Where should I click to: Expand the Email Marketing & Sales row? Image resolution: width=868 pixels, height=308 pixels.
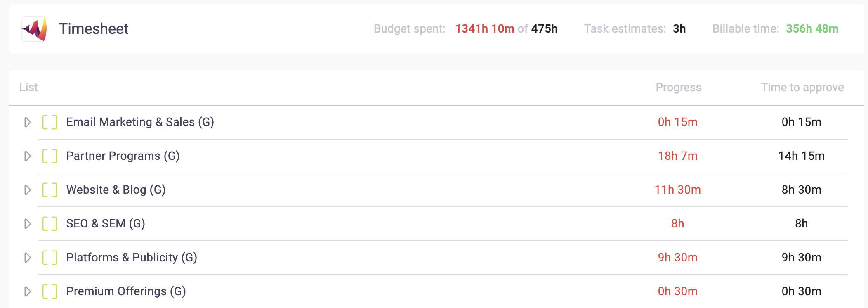pyautogui.click(x=27, y=122)
